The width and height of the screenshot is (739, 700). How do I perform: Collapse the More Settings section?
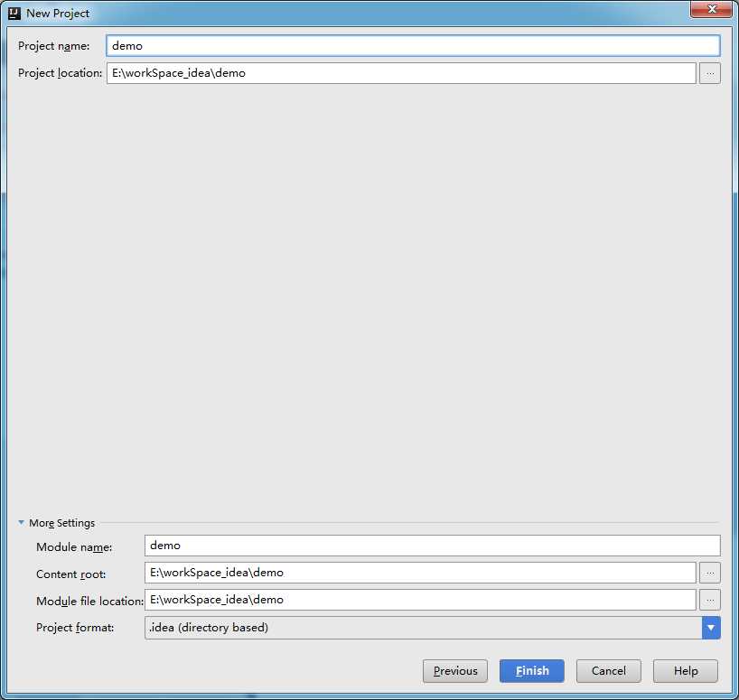21,522
